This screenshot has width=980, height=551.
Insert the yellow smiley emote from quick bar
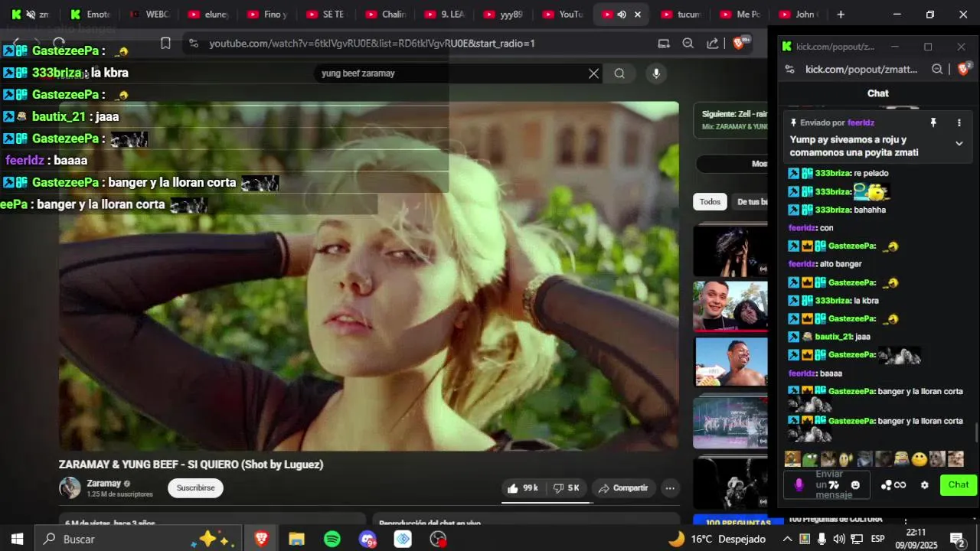(x=920, y=459)
